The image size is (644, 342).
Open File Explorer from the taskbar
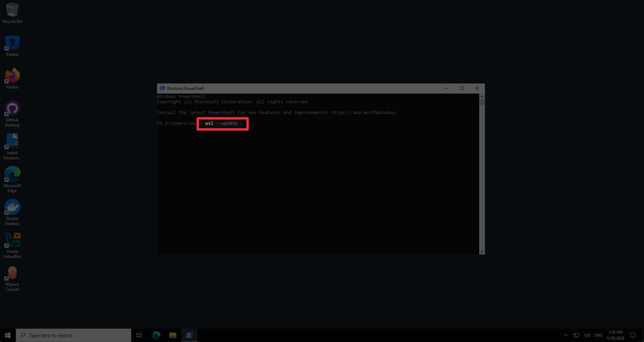point(173,335)
